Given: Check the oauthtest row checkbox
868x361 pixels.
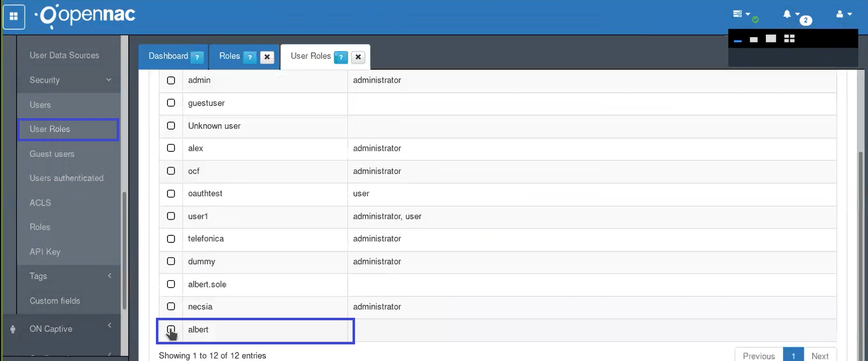Looking at the screenshot, I should point(171,194).
